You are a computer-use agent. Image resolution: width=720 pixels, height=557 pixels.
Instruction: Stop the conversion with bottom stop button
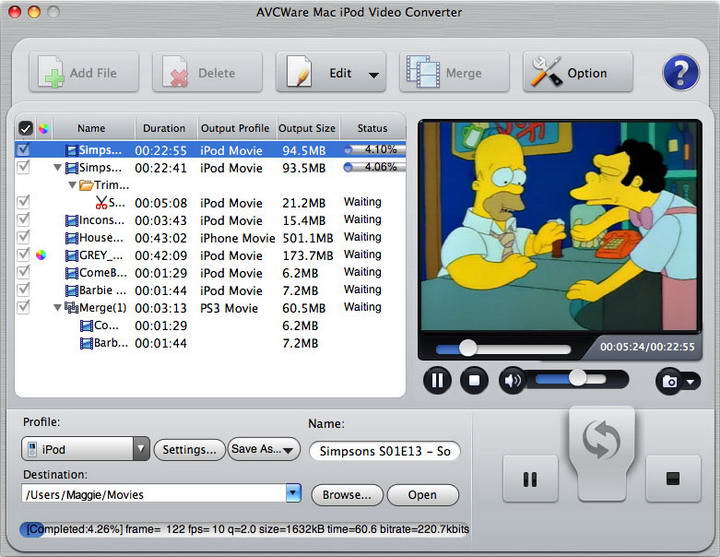tap(673, 479)
